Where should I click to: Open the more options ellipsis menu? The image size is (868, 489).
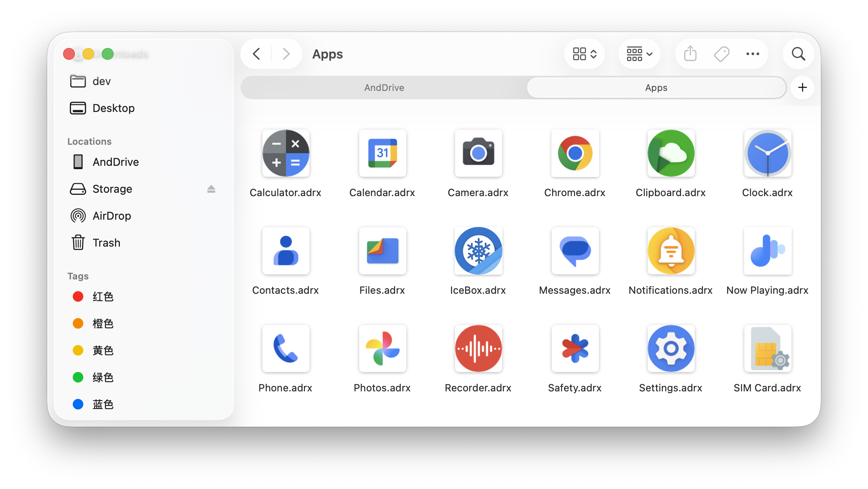[752, 54]
